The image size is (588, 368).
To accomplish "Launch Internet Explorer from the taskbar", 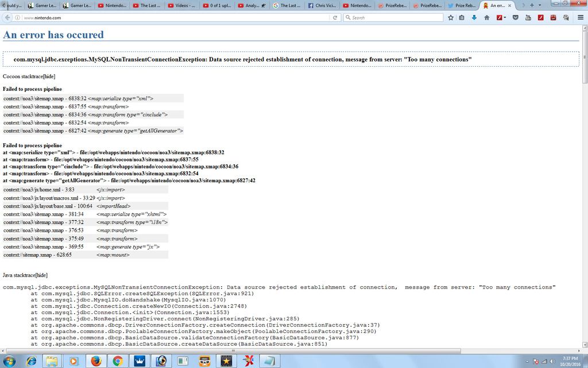I will point(32,361).
